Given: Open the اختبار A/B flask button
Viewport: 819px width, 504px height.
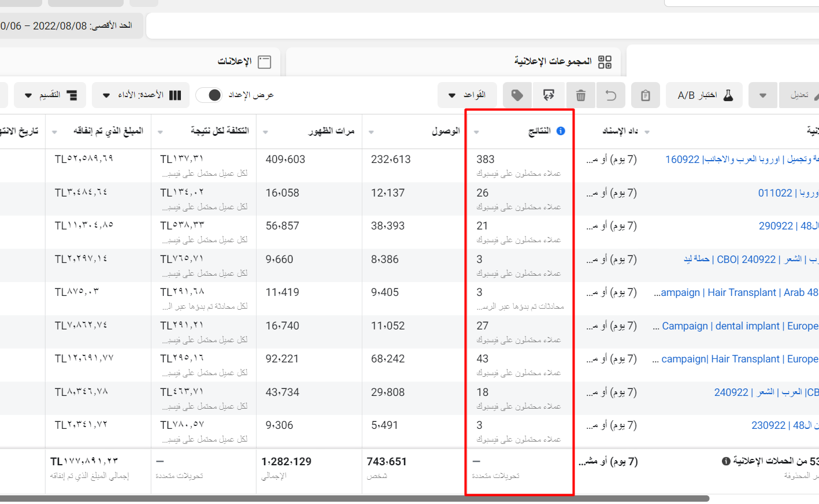Looking at the screenshot, I should (705, 95).
